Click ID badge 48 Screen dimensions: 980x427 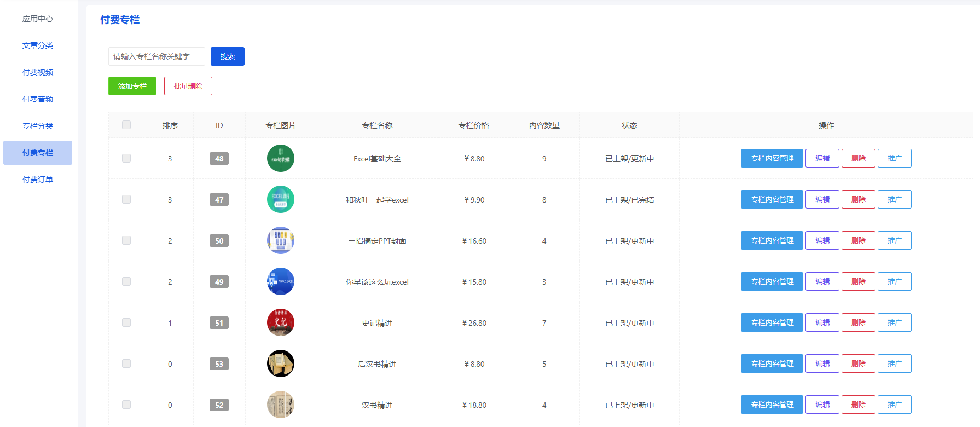pos(219,159)
